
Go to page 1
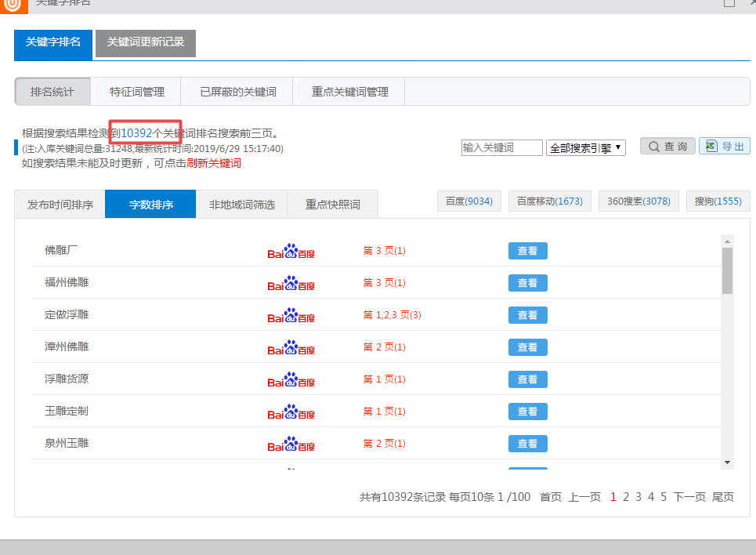click(613, 497)
